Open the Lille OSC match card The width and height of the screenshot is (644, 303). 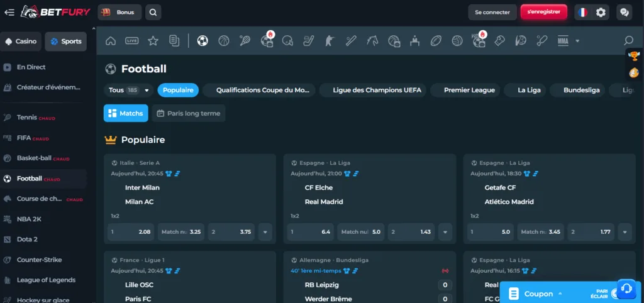(x=190, y=278)
